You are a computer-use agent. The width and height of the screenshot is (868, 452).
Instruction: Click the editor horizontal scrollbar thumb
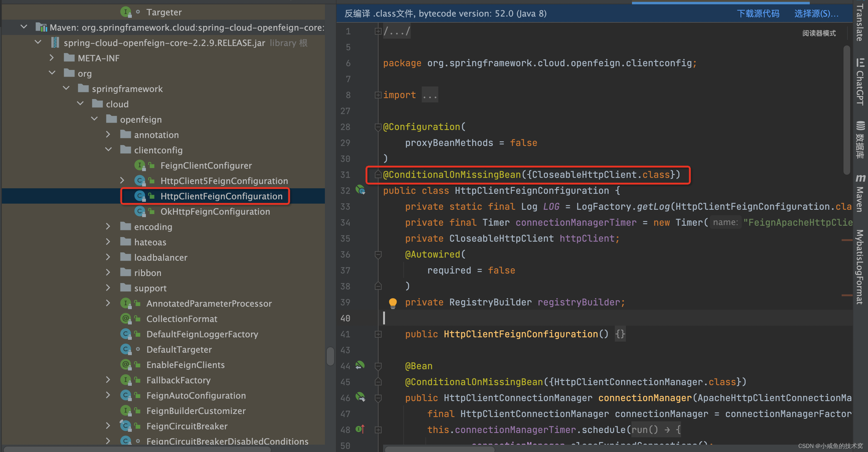point(440,449)
